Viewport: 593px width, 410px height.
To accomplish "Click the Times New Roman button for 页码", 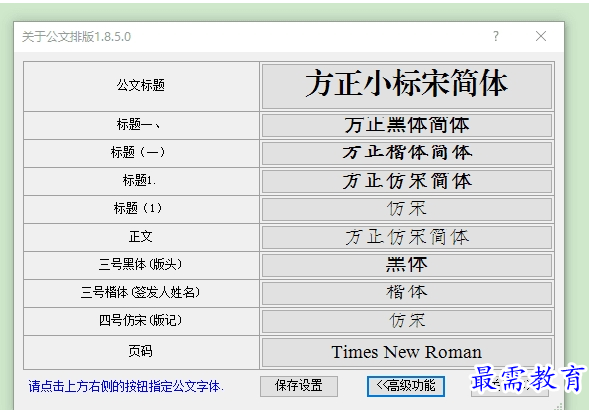I will tap(407, 352).
